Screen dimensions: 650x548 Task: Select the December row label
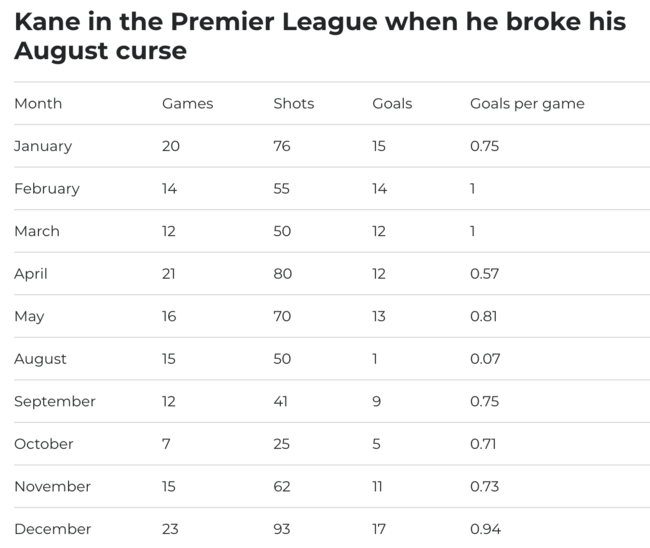tap(53, 529)
